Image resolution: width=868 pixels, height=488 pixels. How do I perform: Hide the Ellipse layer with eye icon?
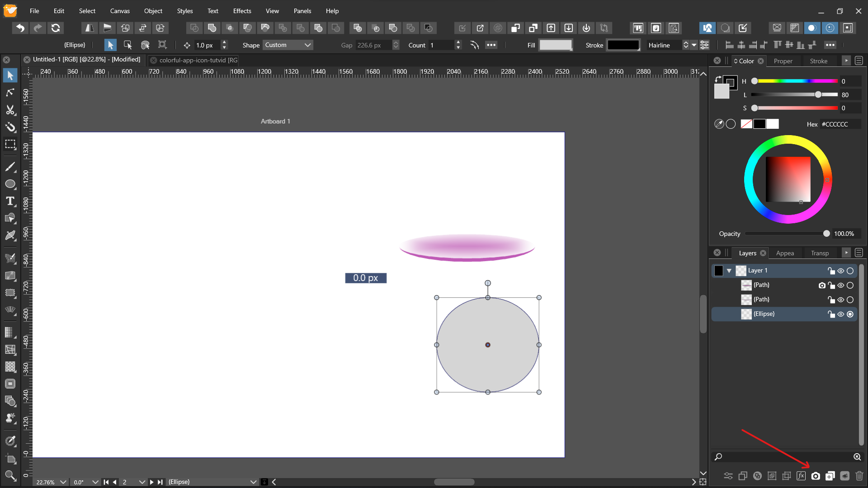click(841, 314)
